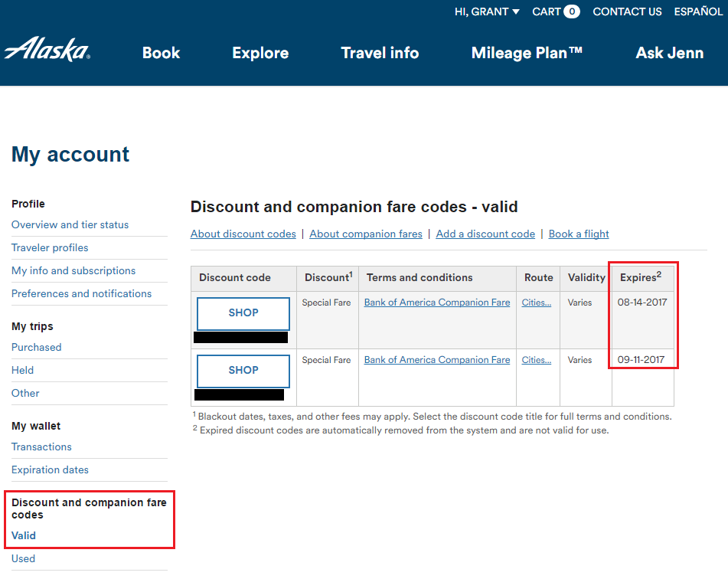The width and height of the screenshot is (728, 579).
Task: View Used discount codes in sidebar
Action: (x=23, y=558)
